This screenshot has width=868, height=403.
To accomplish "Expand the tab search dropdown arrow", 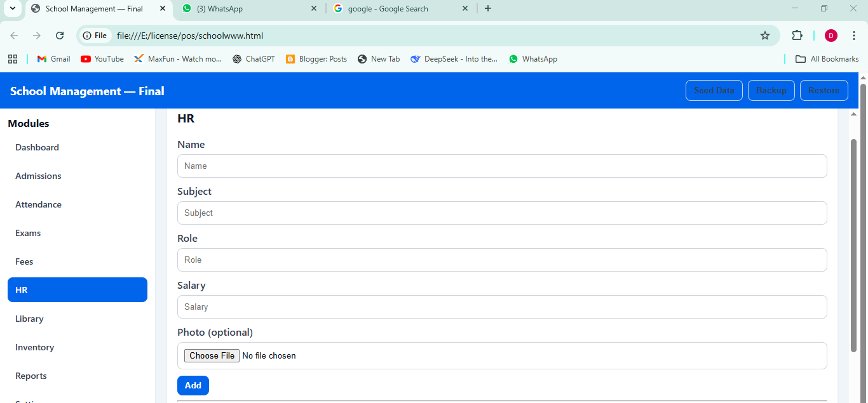I will tap(12, 8).
